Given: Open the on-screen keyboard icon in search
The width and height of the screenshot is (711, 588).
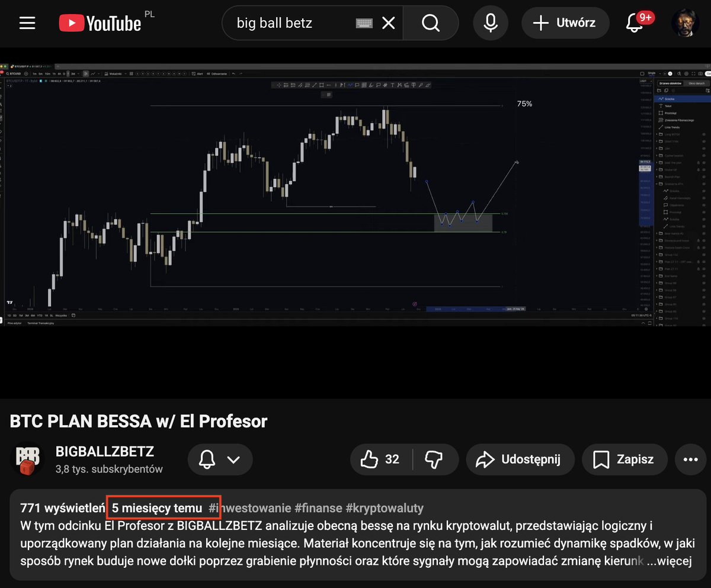Looking at the screenshot, I should point(364,23).
